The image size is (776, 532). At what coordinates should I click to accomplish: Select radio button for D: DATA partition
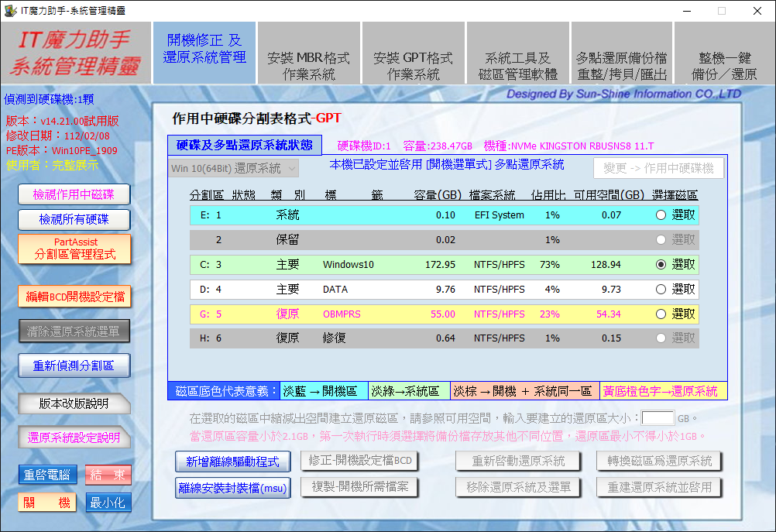coord(661,290)
